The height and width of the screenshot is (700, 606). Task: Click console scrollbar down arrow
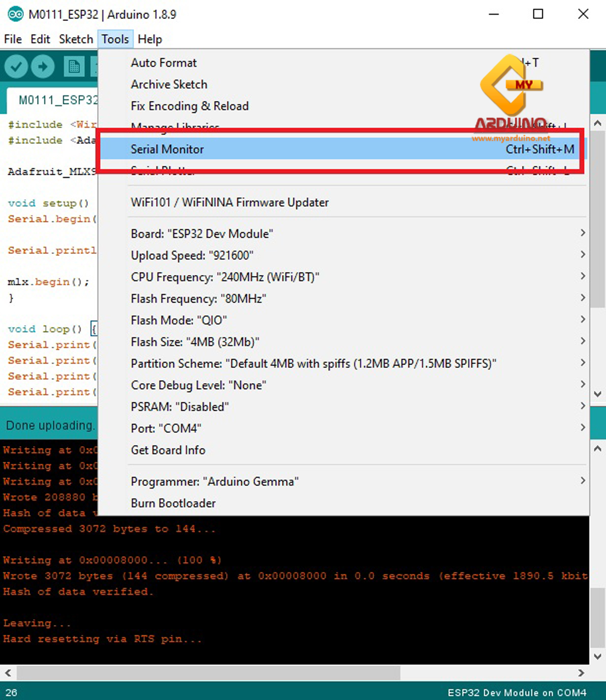coord(598,657)
